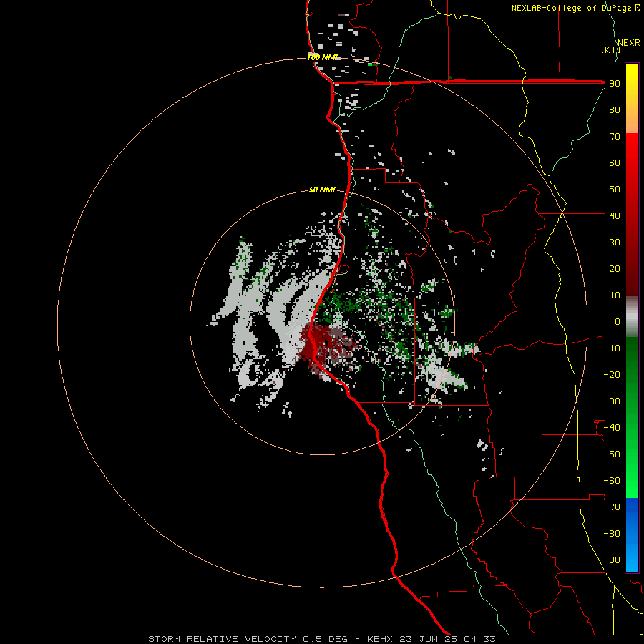Click the -60 scale value
The width and height of the screenshot is (644, 644).
[612, 481]
